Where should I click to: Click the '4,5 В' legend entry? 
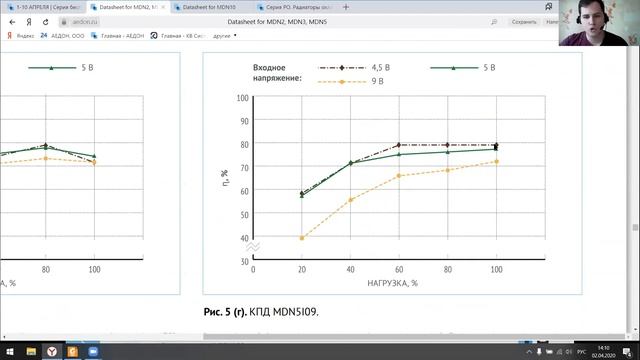click(354, 68)
